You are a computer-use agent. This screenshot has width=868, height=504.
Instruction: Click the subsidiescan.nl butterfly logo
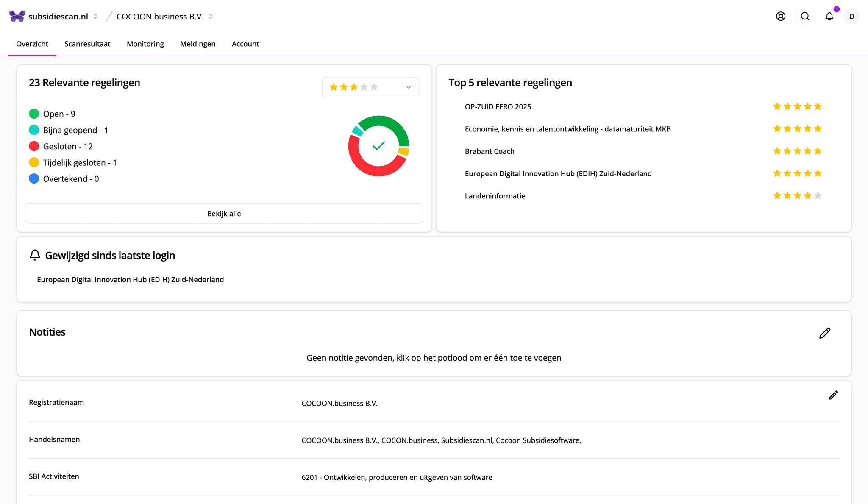pyautogui.click(x=17, y=15)
